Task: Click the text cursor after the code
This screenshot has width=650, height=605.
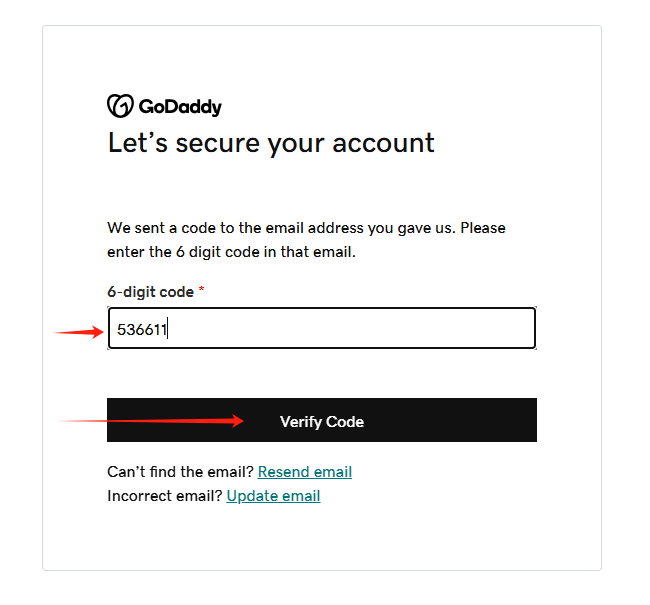Action: (167, 328)
